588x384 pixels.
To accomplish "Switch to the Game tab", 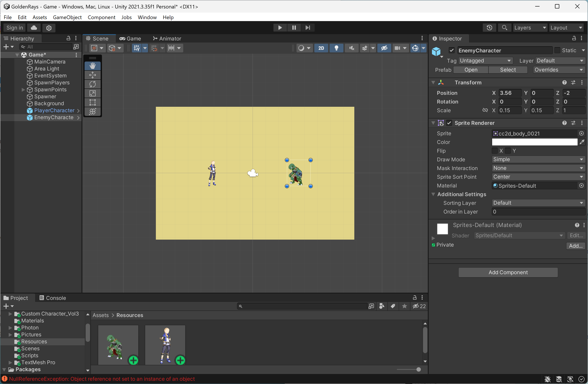I will click(x=130, y=38).
